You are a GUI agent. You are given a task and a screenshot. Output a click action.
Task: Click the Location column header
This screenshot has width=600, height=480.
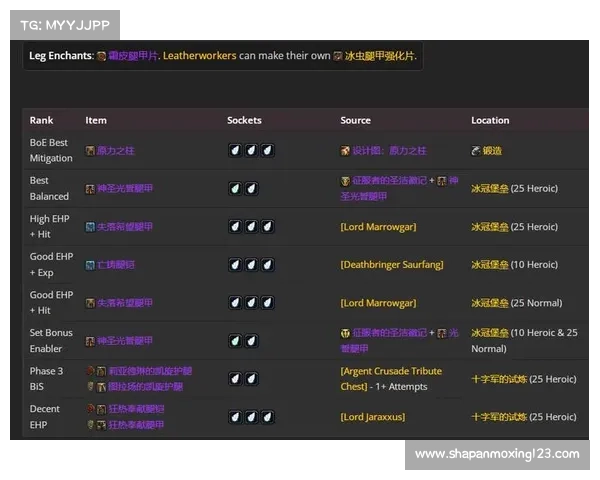[x=490, y=120]
